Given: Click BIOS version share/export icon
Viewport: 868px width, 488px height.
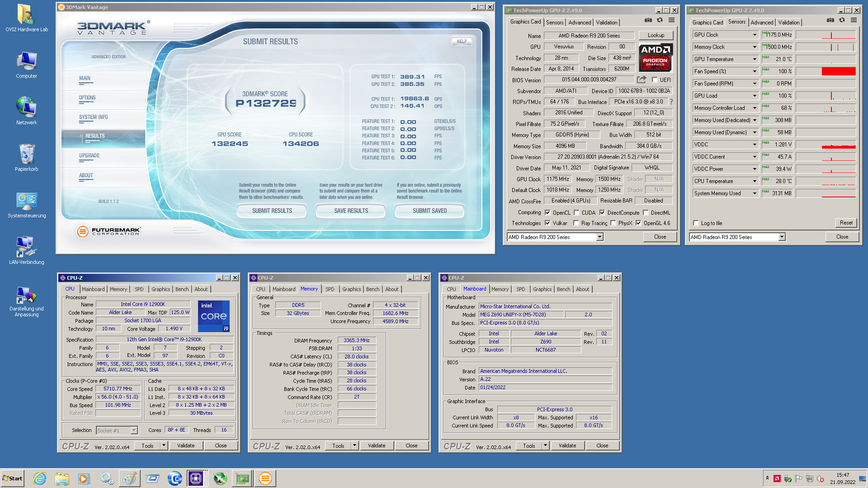Looking at the screenshot, I should 642,80.
